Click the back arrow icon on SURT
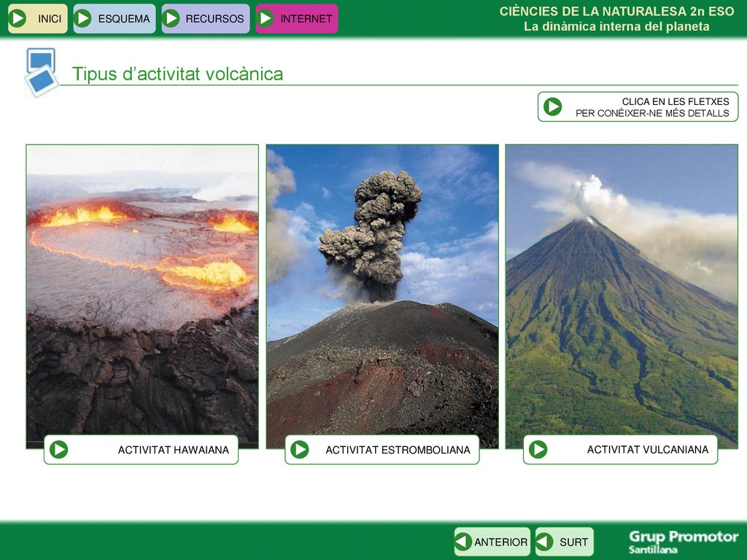 click(544, 542)
